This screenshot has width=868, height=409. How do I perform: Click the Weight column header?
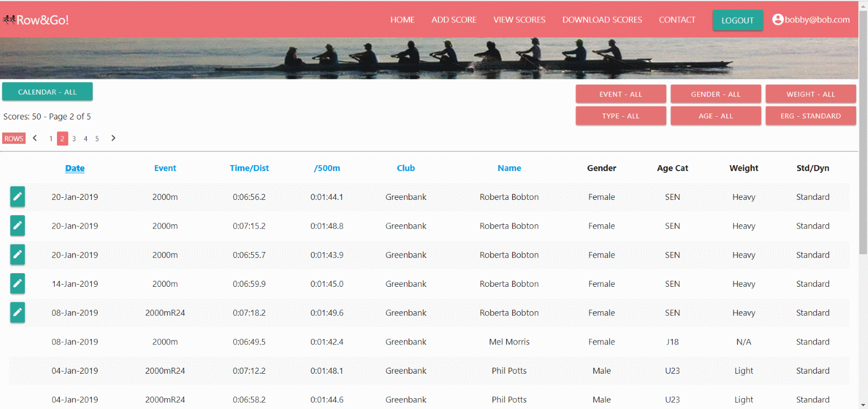[744, 168]
